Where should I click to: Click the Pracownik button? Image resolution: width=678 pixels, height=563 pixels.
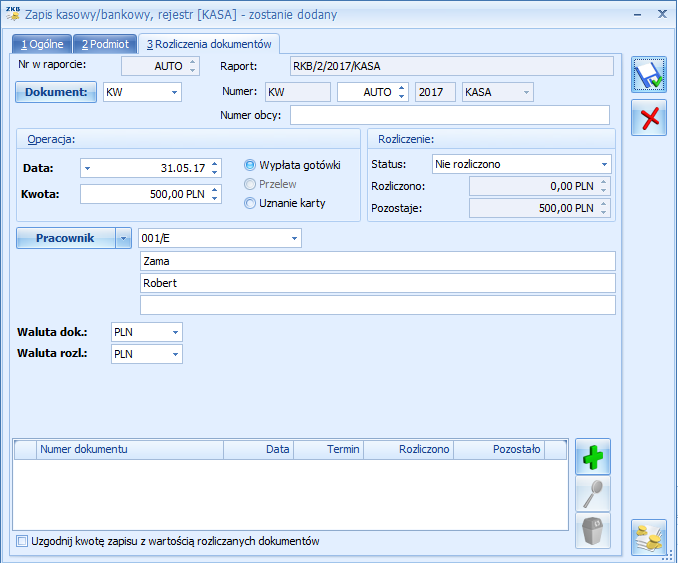point(65,238)
